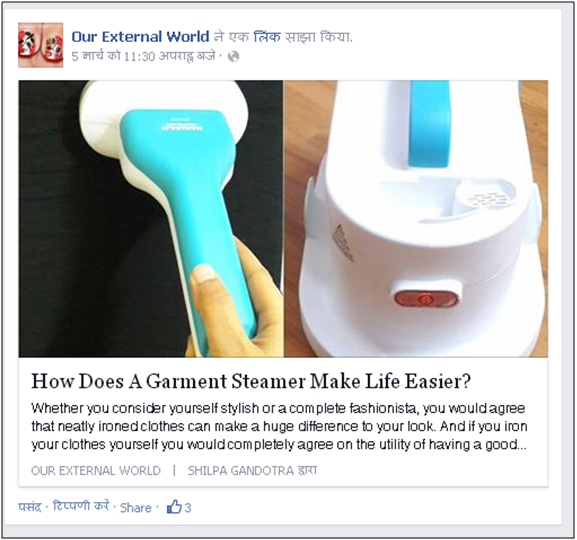Open the 5 मार्च 11:30 timestamp link
The image size is (577, 540).
[143, 56]
